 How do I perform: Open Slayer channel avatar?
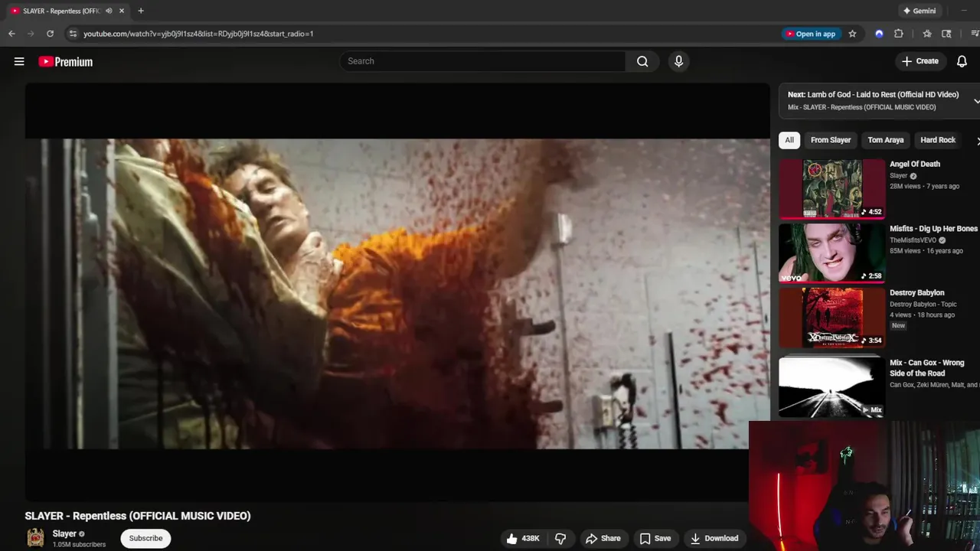35,538
